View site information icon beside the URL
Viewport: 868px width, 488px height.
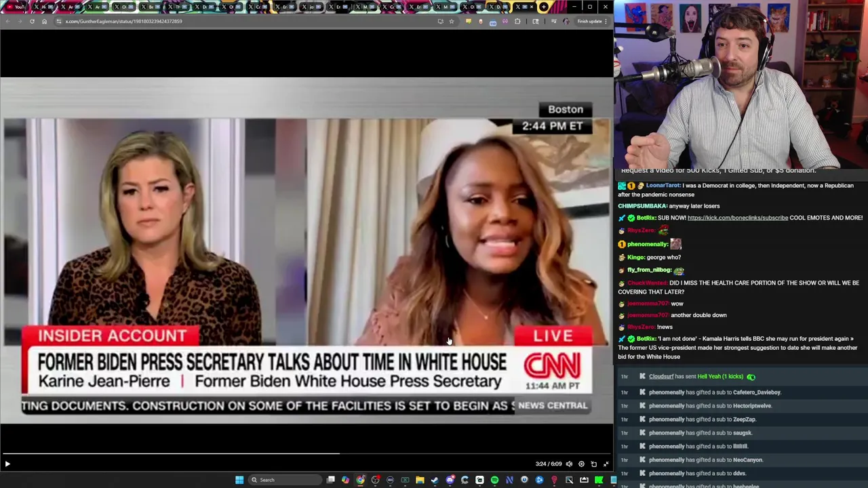(58, 21)
